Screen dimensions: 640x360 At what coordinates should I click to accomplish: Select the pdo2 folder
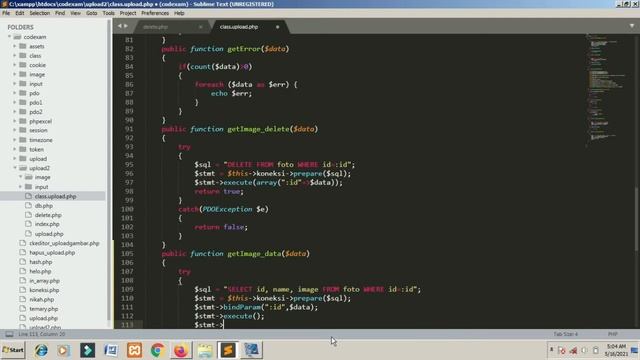tap(36, 112)
